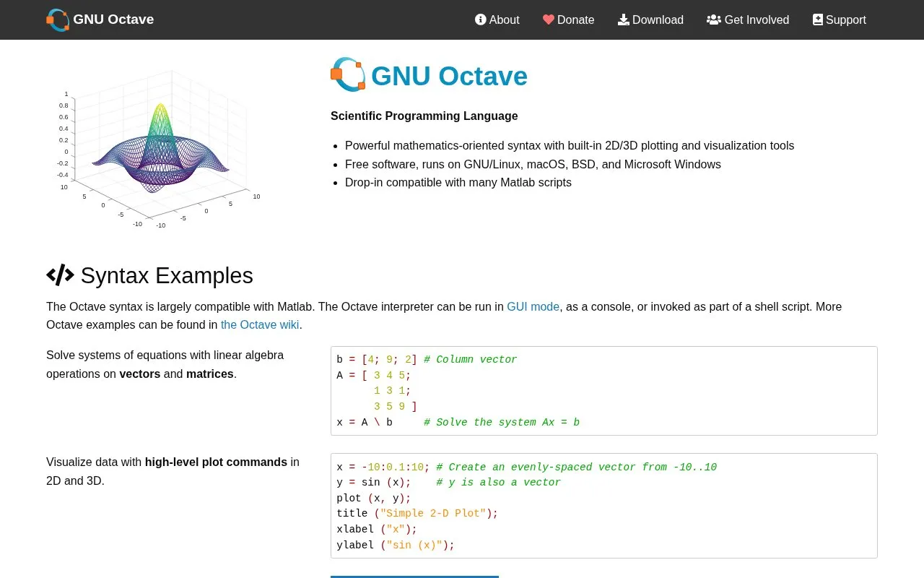Click the plot commands code block
Screen dimensions: 924x578
[604, 506]
